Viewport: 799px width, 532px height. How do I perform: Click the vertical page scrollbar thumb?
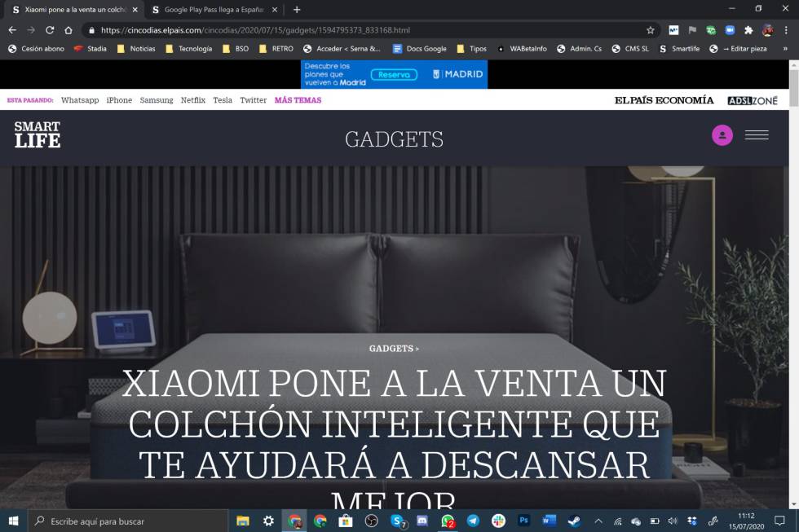point(794,89)
